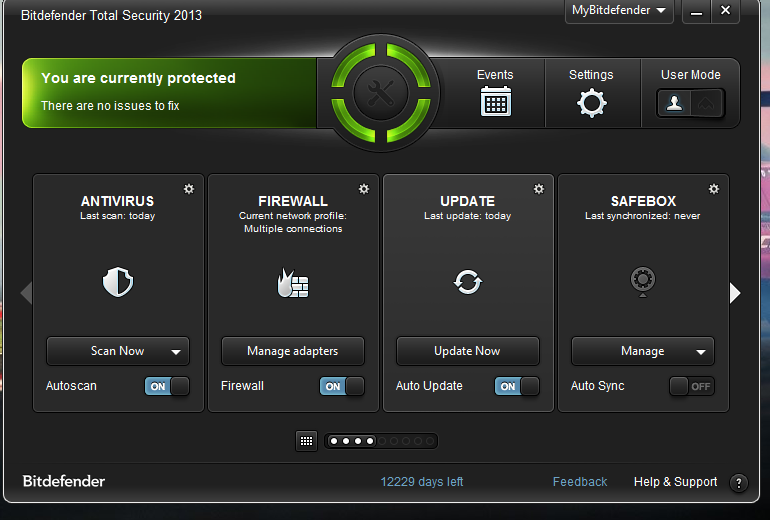Image resolution: width=770 pixels, height=520 pixels.
Task: Click the Update refresh arrows icon
Action: (x=468, y=282)
